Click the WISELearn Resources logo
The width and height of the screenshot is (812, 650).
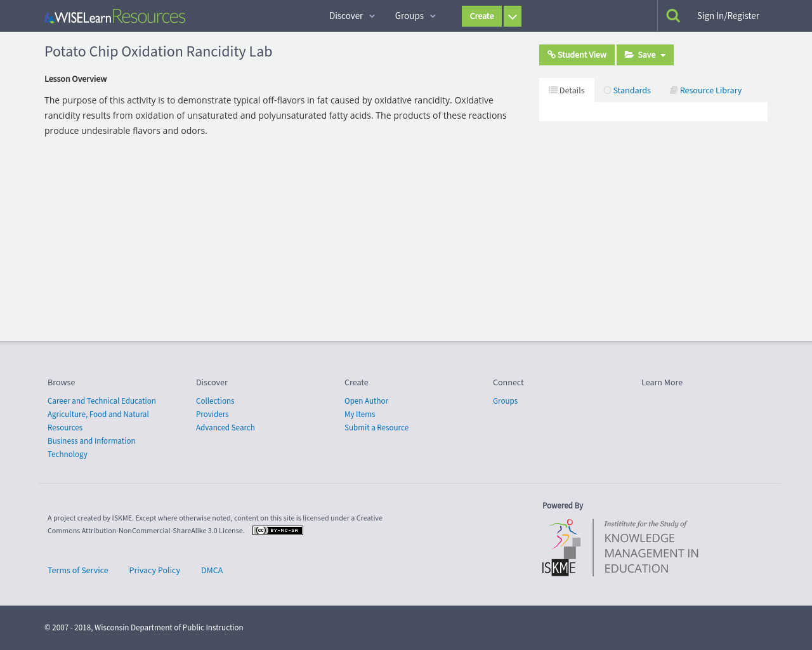tap(115, 17)
